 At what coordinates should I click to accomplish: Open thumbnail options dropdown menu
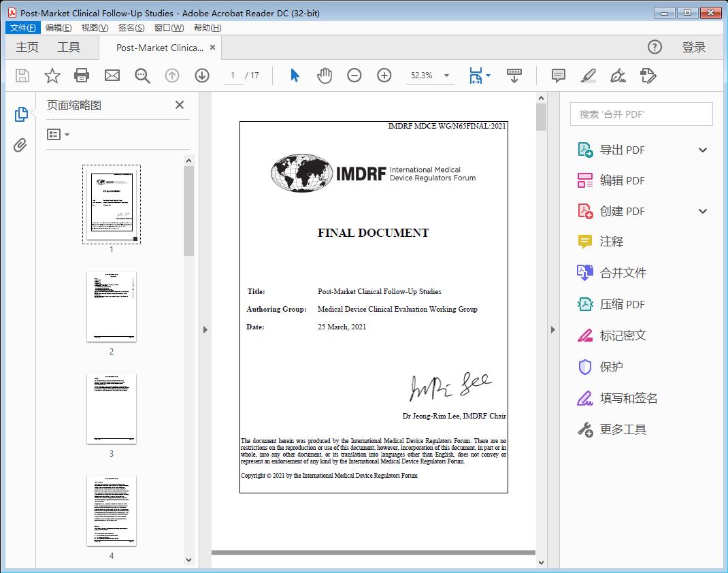(x=59, y=135)
